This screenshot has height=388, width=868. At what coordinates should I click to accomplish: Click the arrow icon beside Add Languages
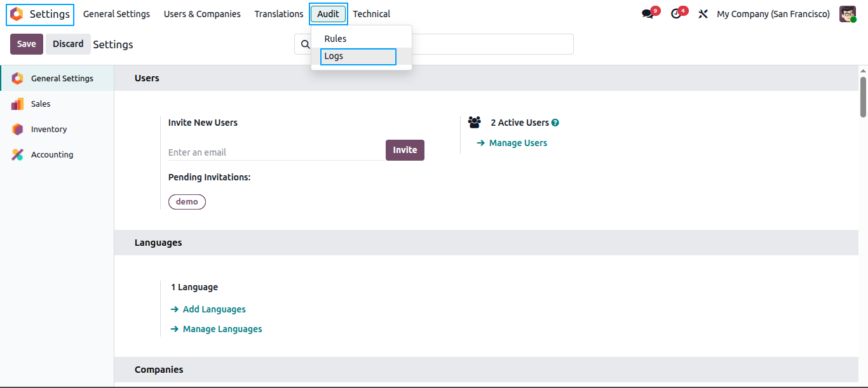tap(175, 310)
